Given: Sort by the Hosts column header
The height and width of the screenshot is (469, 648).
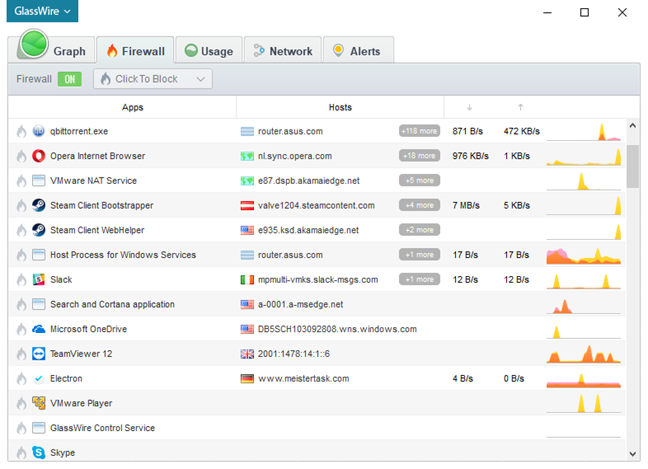Looking at the screenshot, I should (x=340, y=107).
